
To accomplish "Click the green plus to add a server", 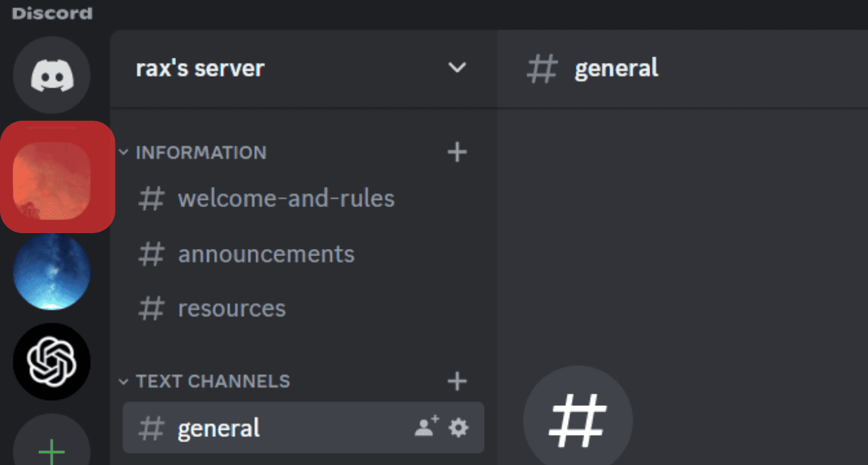I will coord(51,450).
